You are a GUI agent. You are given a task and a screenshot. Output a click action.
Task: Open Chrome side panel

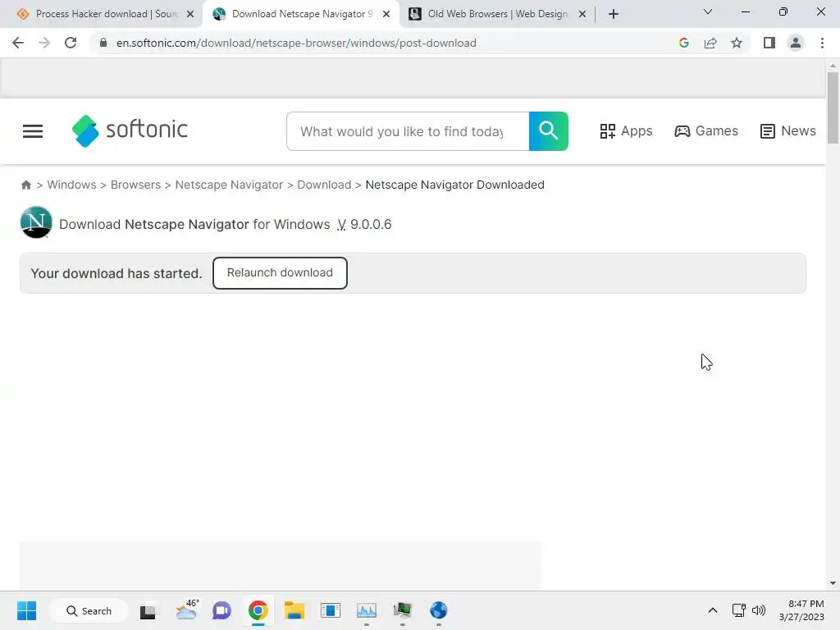tap(769, 43)
